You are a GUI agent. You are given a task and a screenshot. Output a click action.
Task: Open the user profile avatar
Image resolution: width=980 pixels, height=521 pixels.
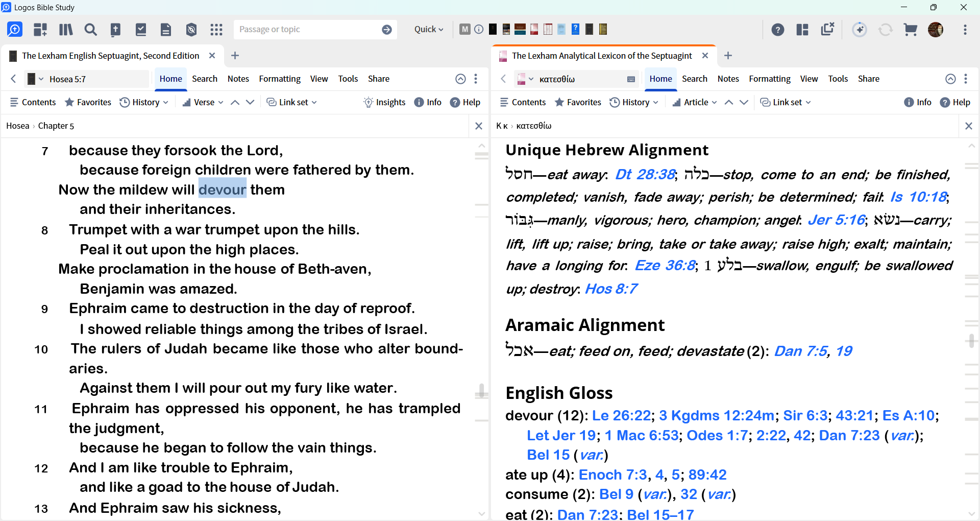point(936,30)
